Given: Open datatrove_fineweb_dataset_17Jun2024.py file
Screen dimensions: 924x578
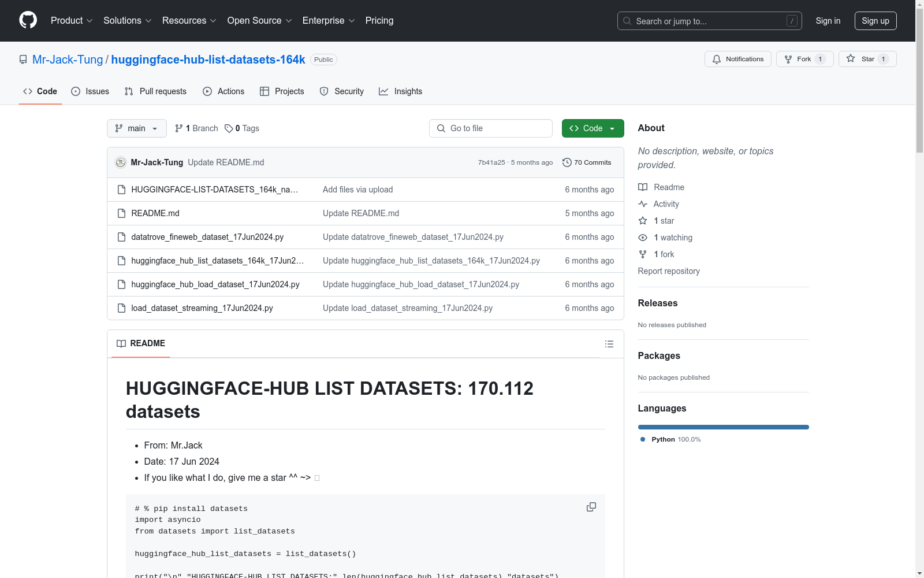Looking at the screenshot, I should [x=207, y=237].
